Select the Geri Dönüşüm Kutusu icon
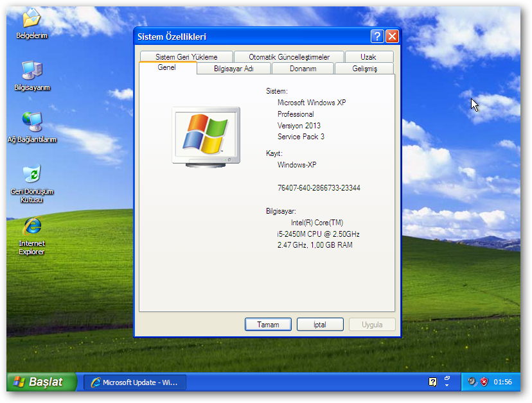532x403 pixels. click(31, 175)
